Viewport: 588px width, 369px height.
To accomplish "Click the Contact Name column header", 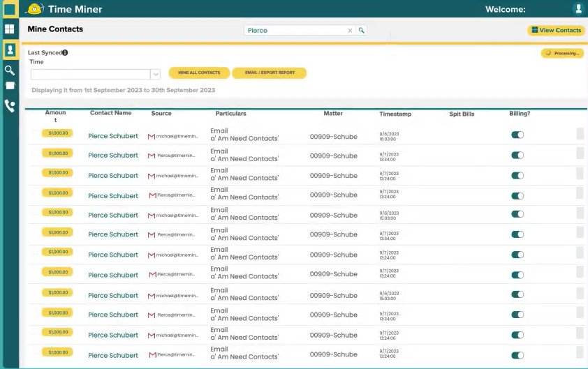I will point(110,113).
